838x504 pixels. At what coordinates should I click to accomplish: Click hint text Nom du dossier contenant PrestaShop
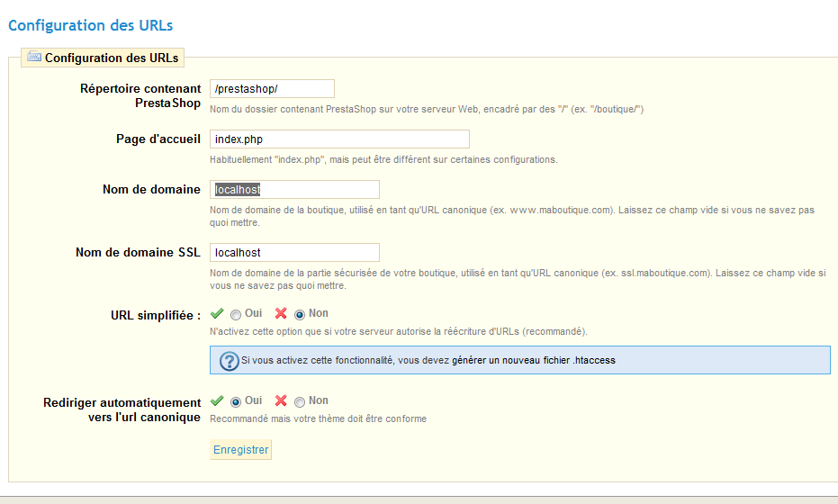click(427, 109)
